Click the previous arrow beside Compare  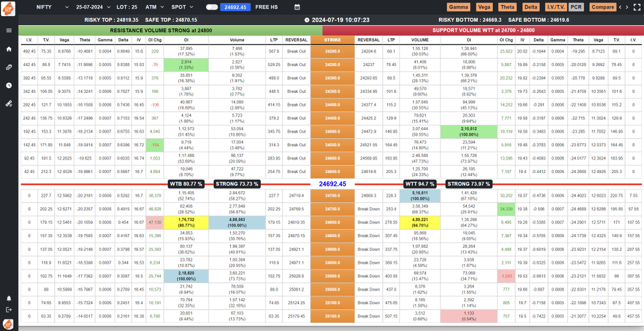click(620, 7)
